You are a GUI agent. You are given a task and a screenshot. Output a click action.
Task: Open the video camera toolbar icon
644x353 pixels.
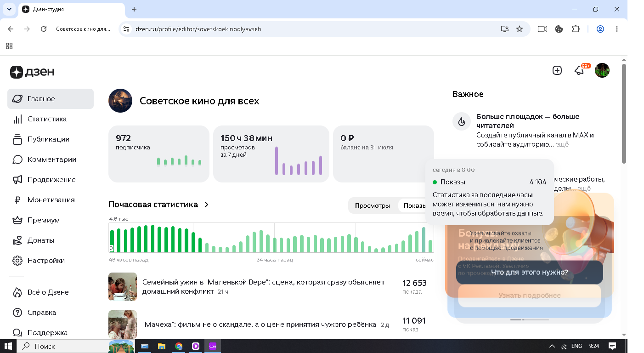coord(542,29)
